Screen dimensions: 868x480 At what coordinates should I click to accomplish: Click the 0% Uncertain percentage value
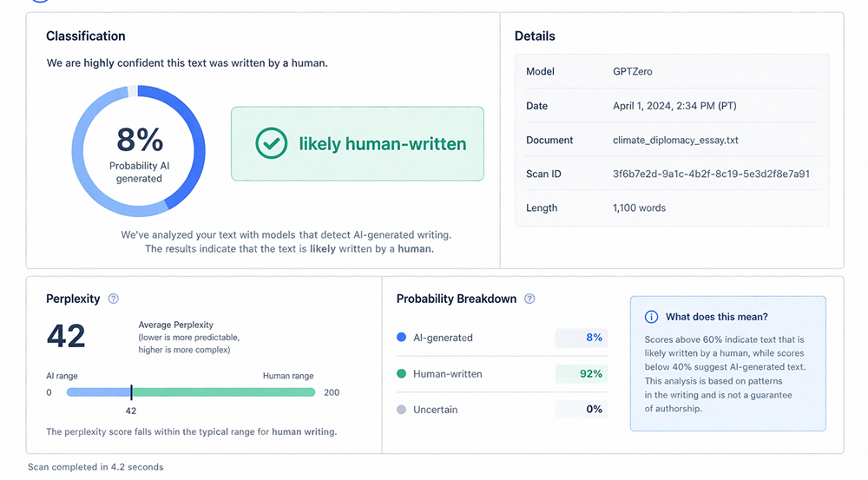click(594, 410)
